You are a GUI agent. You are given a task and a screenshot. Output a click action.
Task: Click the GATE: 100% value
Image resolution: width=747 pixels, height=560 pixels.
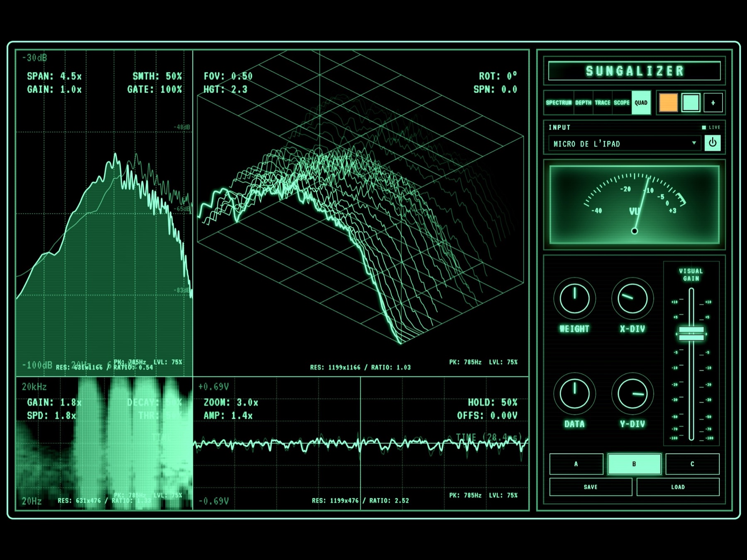(154, 90)
